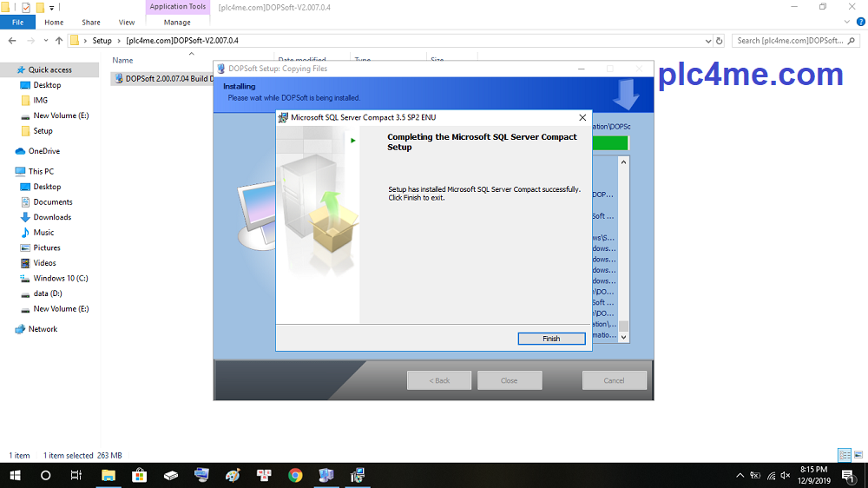Open the Share ribbon tab

coord(91,22)
